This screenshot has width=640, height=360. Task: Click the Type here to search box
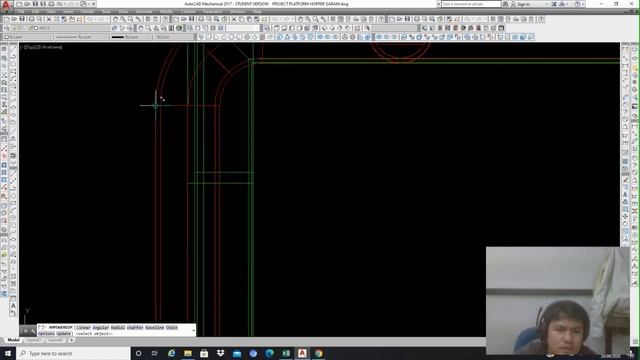click(x=73, y=353)
